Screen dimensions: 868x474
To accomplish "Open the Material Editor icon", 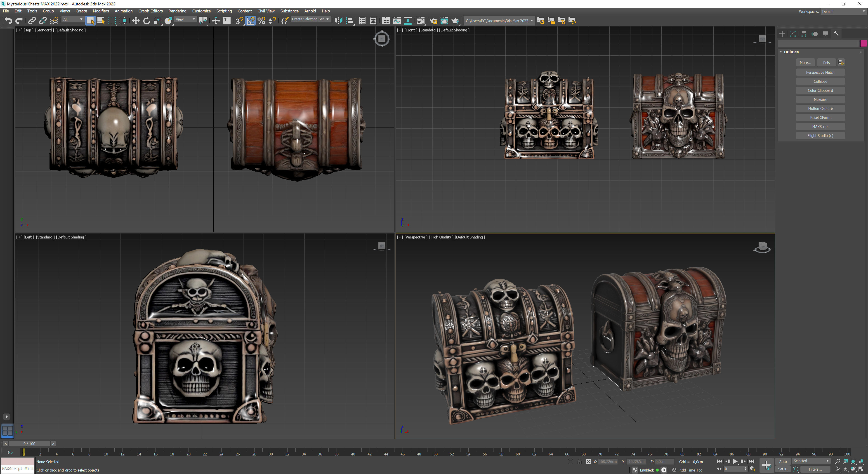I will click(420, 21).
